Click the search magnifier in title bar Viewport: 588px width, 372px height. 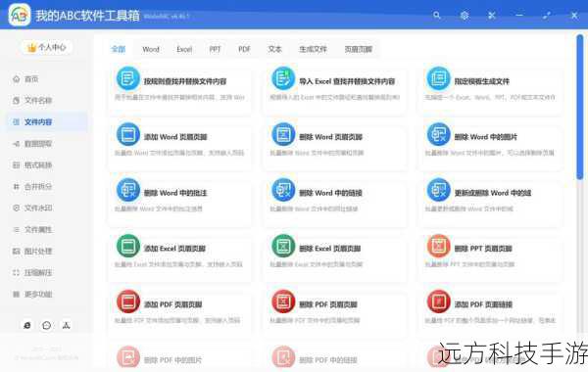pyautogui.click(x=437, y=16)
